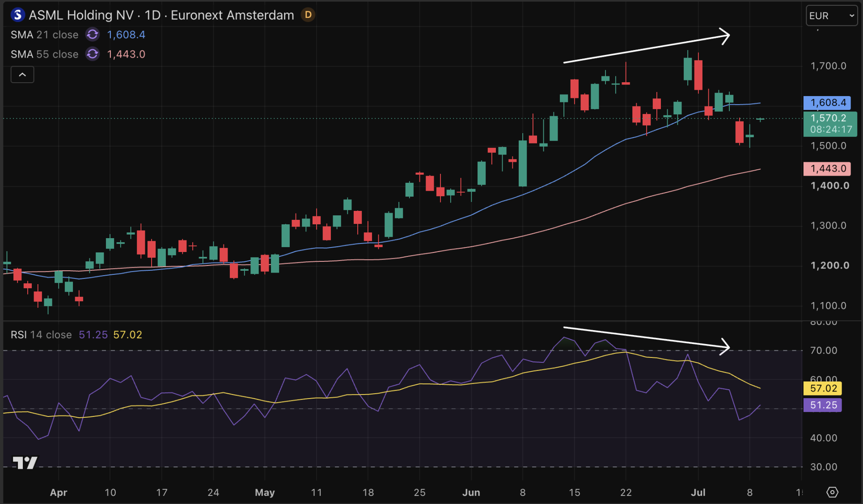Click the 1D interval label
Screen dimensions: 863x504
tap(152, 15)
